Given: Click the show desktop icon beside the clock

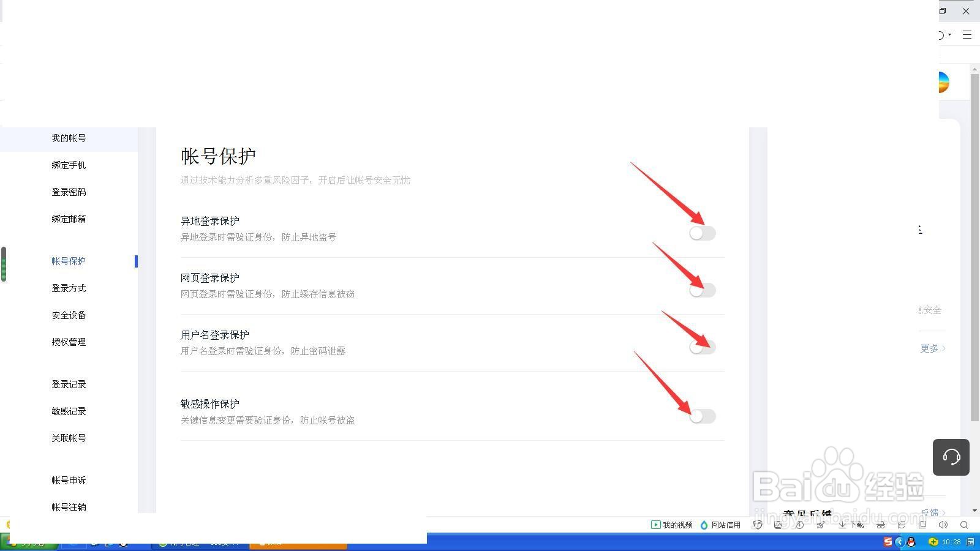Looking at the screenshot, I should click(971, 542).
